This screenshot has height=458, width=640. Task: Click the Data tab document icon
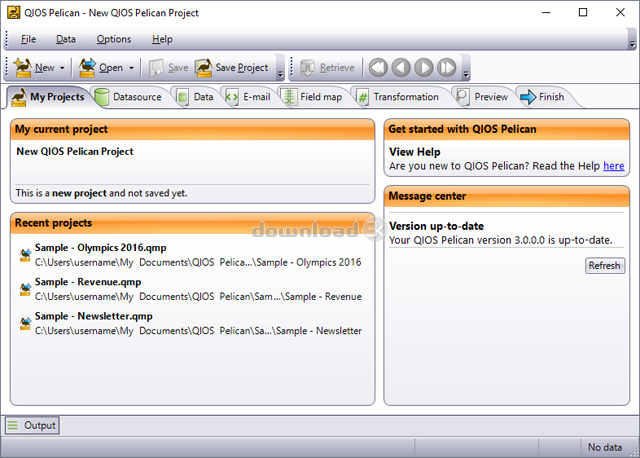click(182, 97)
